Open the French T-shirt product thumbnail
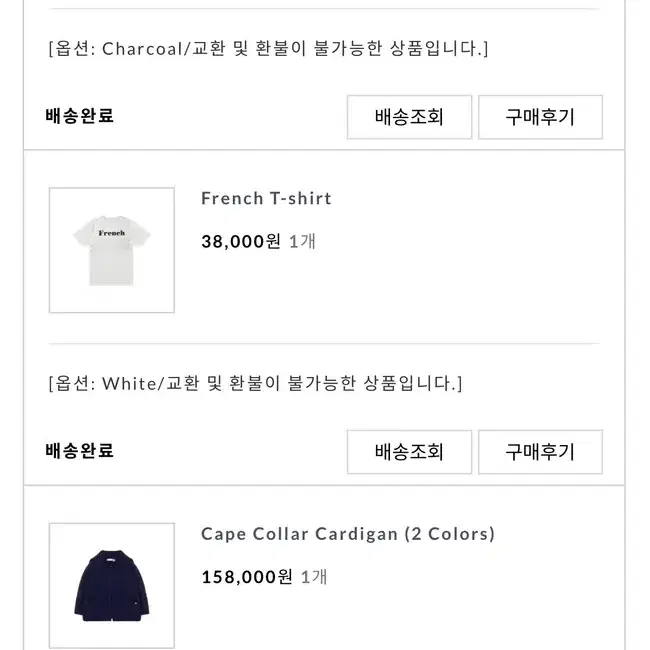The height and width of the screenshot is (650, 650). pos(112,250)
